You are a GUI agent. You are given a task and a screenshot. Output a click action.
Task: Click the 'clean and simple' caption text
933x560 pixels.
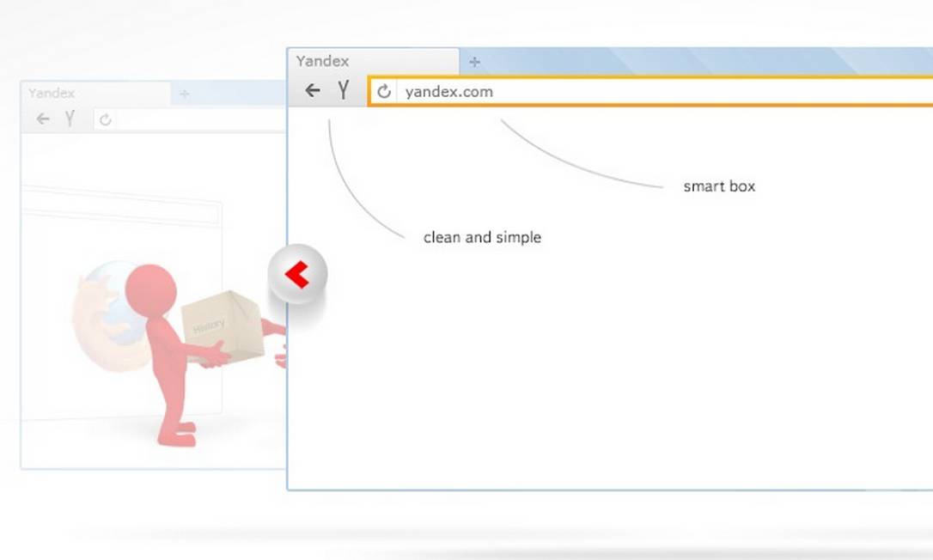[481, 237]
